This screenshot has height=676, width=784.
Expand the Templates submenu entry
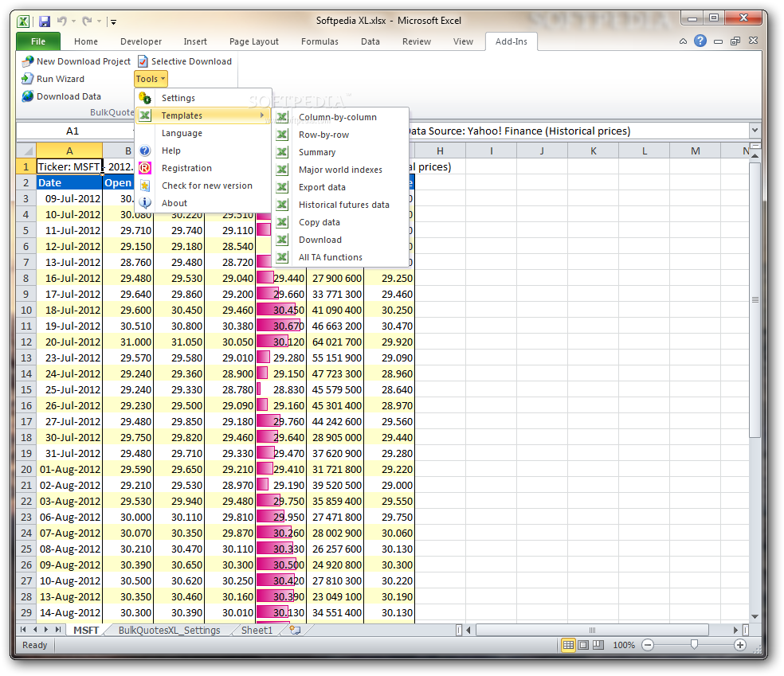point(203,115)
